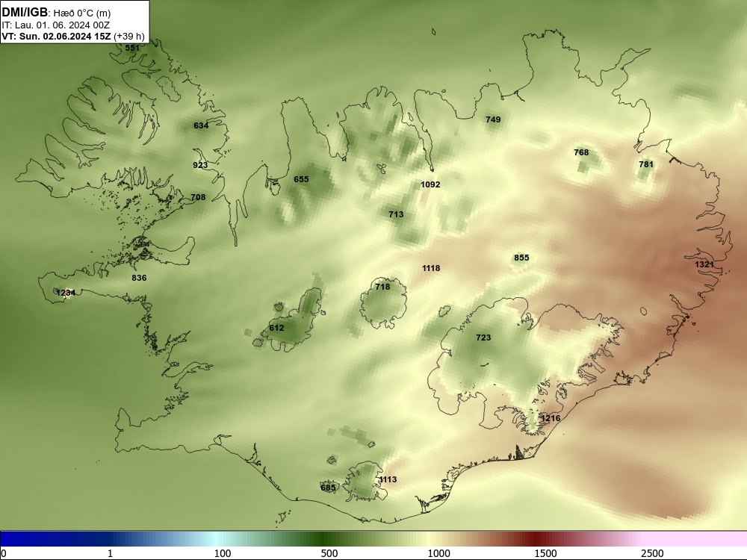Image resolution: width=747 pixels, height=560 pixels.
Task: Click the 551 value label in the northwest
Action: click(132, 48)
